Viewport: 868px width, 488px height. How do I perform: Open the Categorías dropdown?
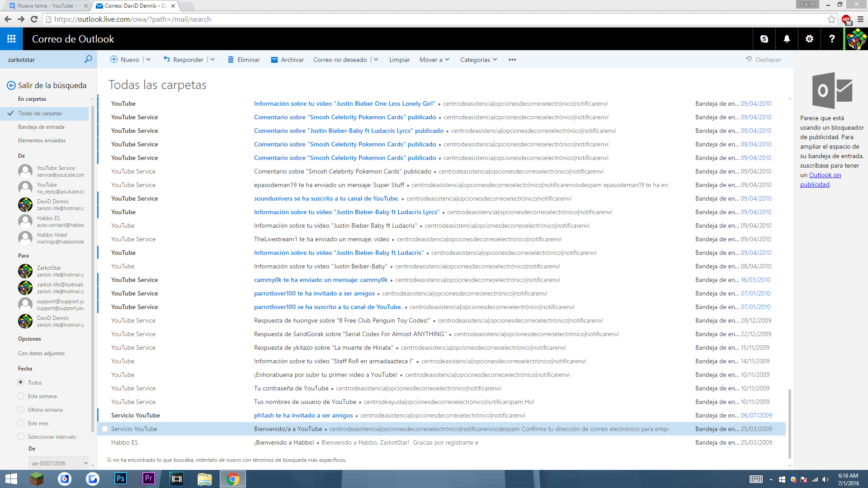pos(479,60)
